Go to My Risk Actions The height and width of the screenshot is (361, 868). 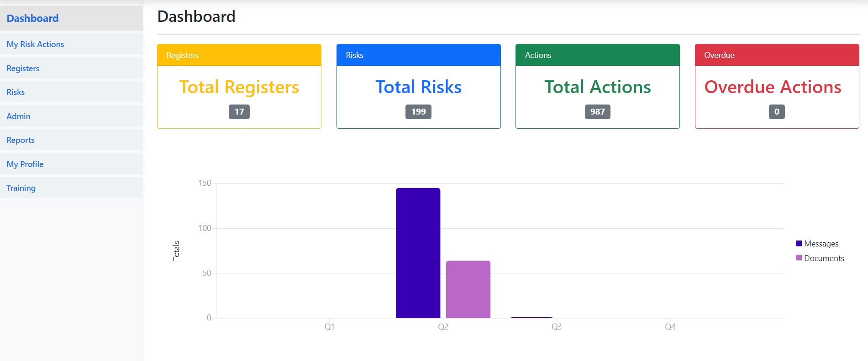click(35, 44)
